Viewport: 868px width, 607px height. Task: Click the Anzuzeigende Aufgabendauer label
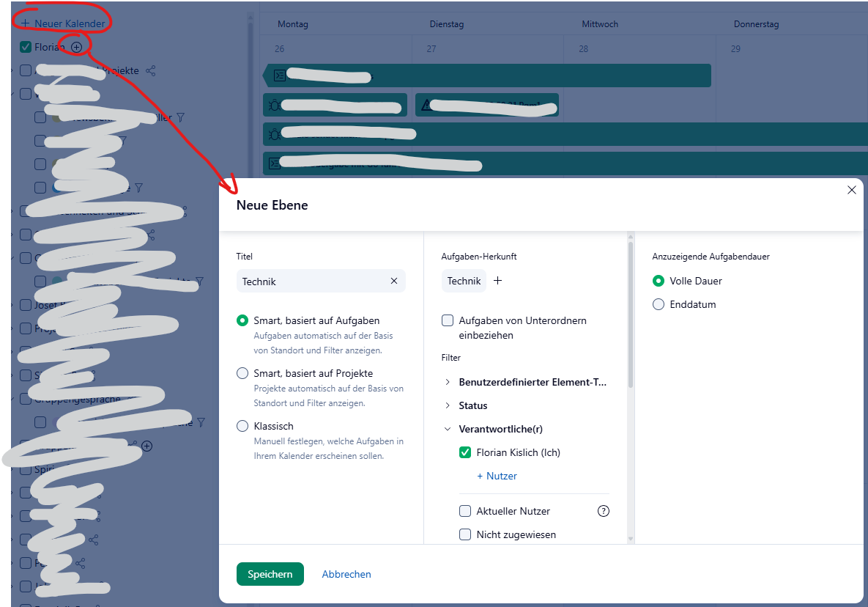coord(711,257)
